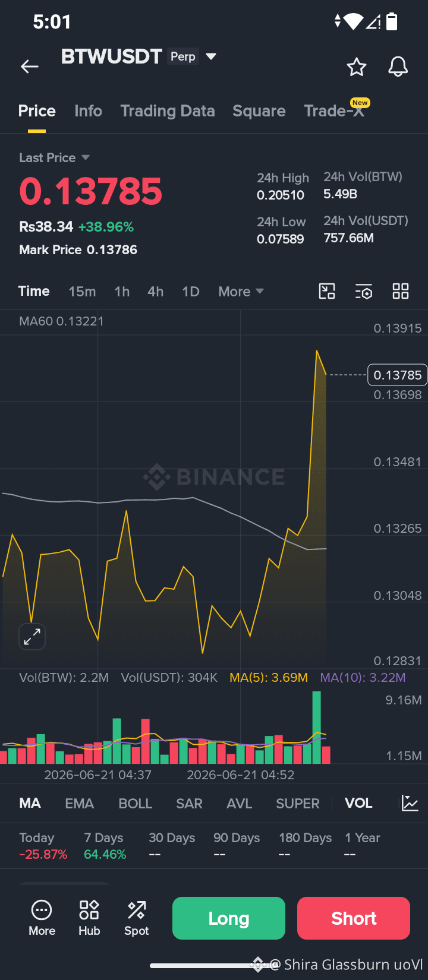Screen dimensions: 428x980
Task: Tap the MA(10): 3.22M label
Action: point(363,678)
